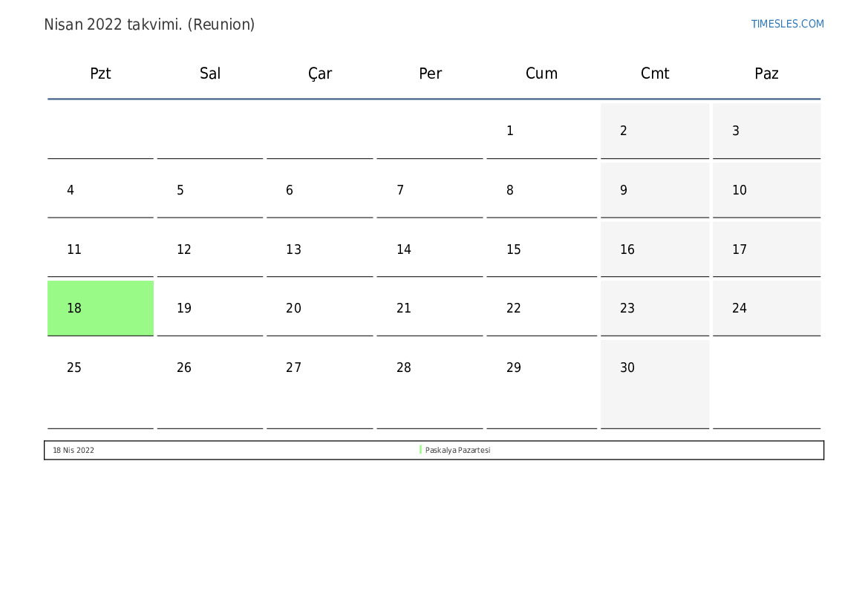
Task: Click the date 12 cell
Action: tap(210, 249)
